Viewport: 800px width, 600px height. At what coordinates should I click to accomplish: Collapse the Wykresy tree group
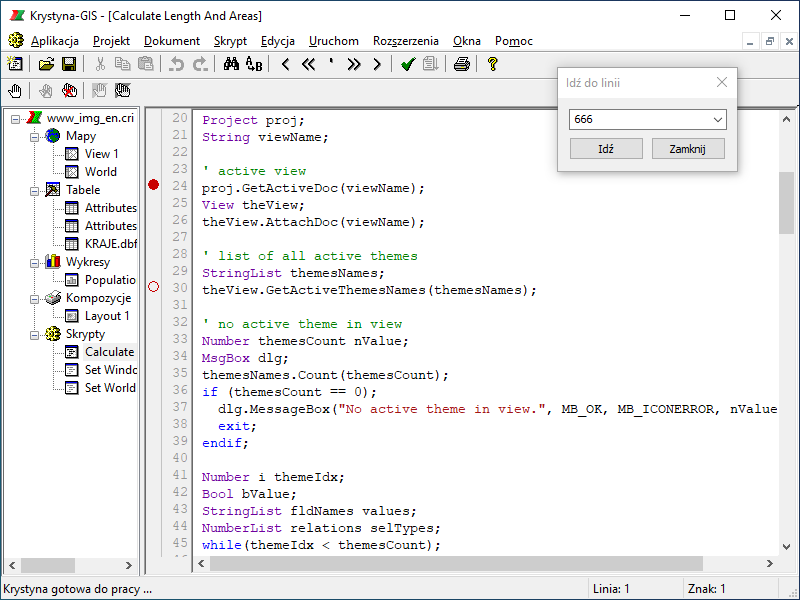(34, 263)
